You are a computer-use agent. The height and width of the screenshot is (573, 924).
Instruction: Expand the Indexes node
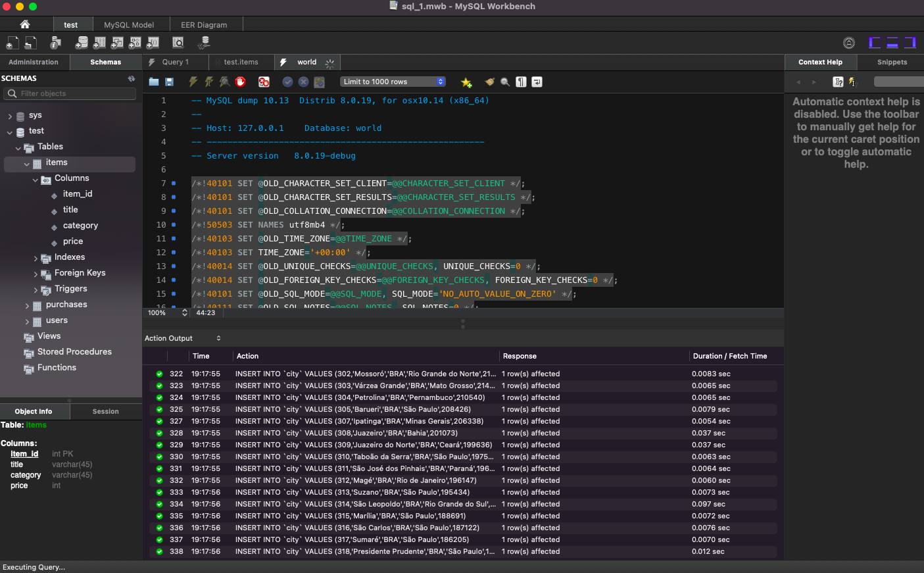pyautogui.click(x=36, y=258)
